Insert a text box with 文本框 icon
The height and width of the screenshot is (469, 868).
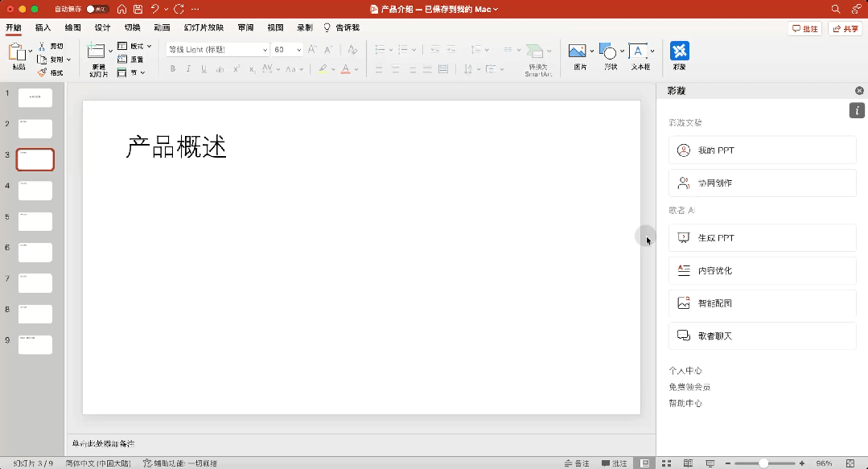tap(638, 51)
